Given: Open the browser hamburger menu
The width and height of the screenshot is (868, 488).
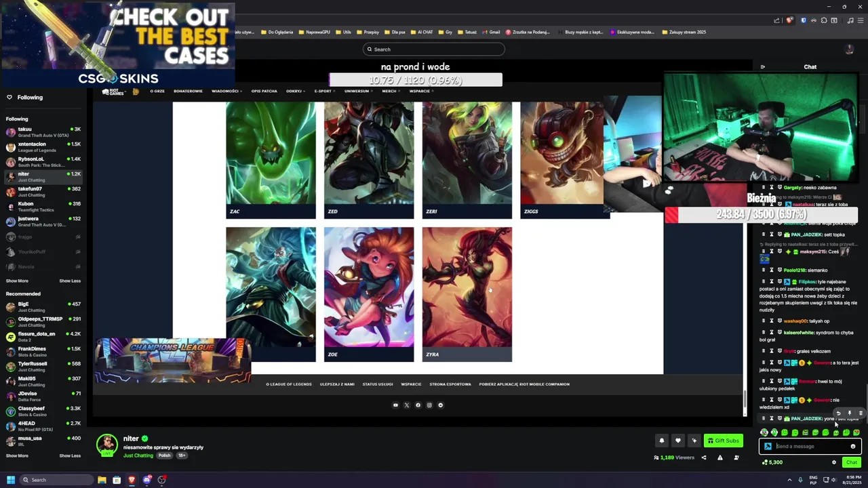Looking at the screenshot, I should pos(861,20).
